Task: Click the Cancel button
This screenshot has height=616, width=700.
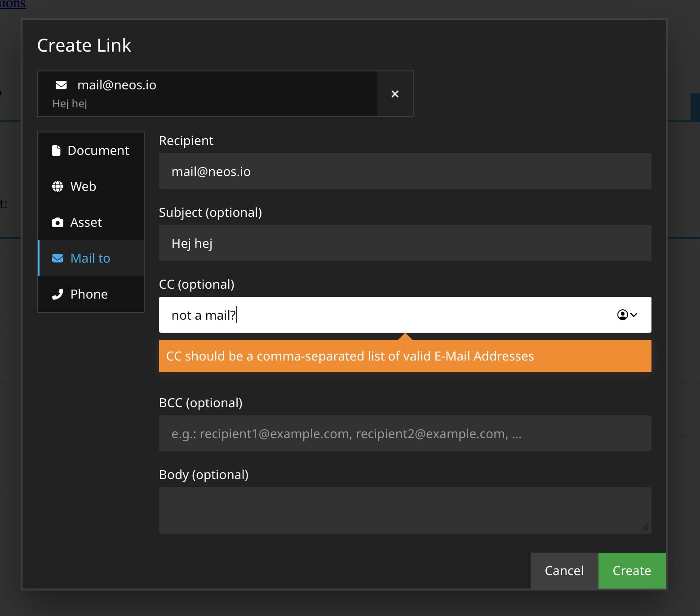Action: point(564,571)
